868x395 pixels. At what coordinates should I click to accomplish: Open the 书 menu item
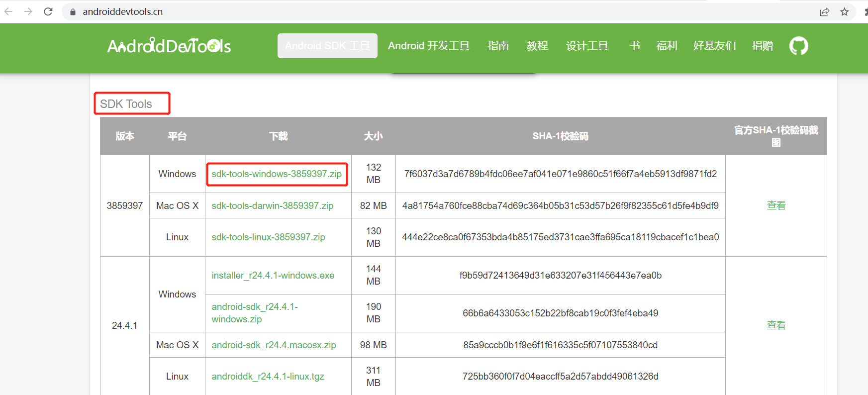pyautogui.click(x=635, y=46)
